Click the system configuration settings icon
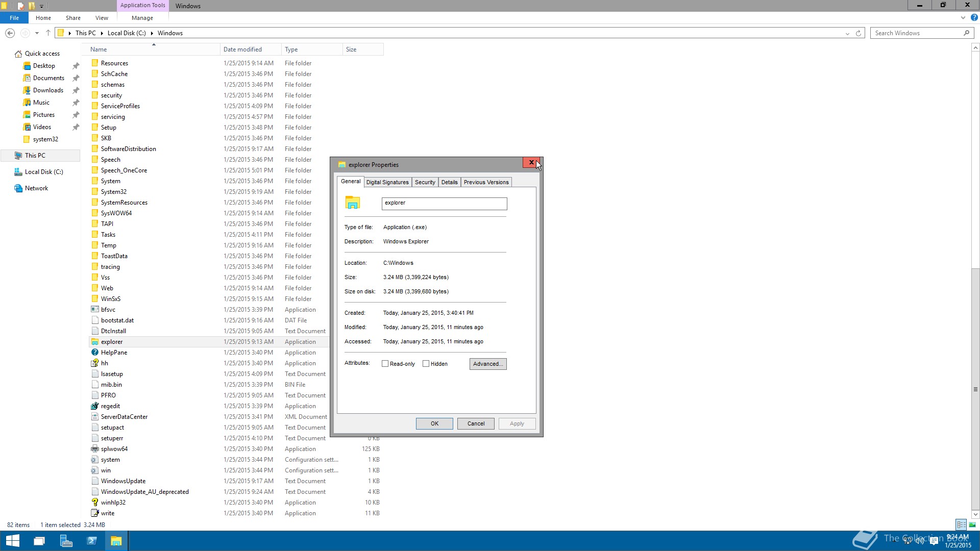Viewport: 980px width, 551px height. pyautogui.click(x=95, y=460)
